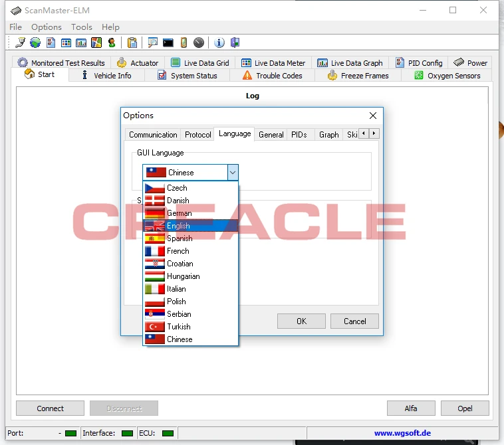504x445 pixels.
Task: Click the Alfa button
Action: point(411,408)
